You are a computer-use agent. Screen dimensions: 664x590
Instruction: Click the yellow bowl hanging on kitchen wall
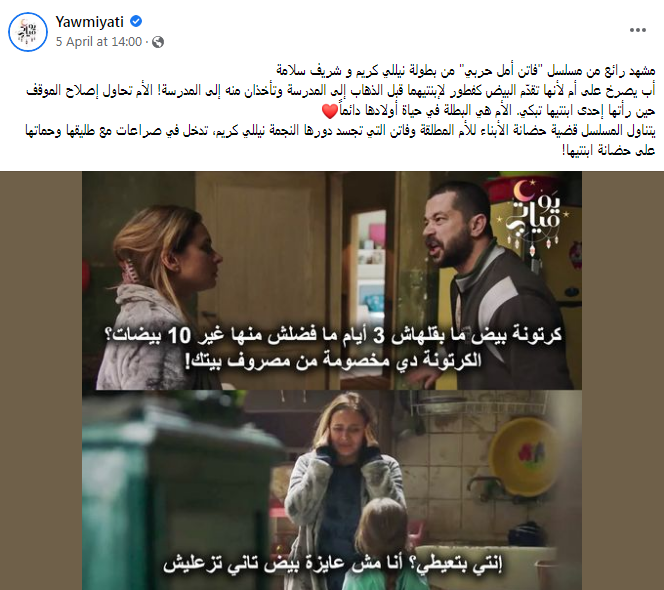pyautogui.click(x=525, y=456)
